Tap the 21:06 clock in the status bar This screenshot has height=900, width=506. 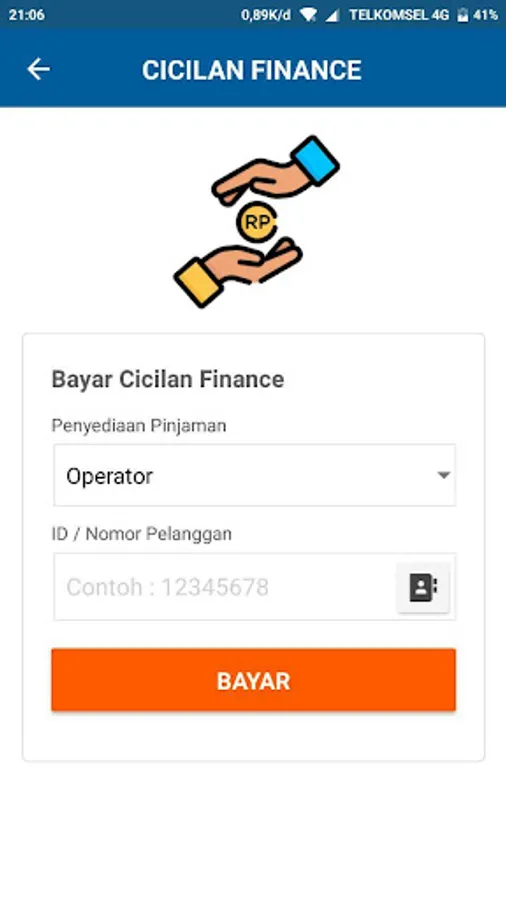(26, 15)
